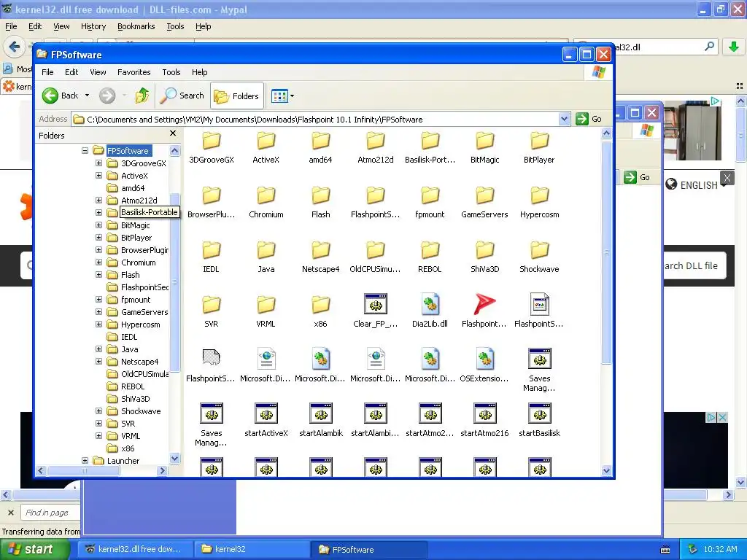747x560 pixels.
Task: Select the startAtmo216 batch file icon
Action: 484,413
